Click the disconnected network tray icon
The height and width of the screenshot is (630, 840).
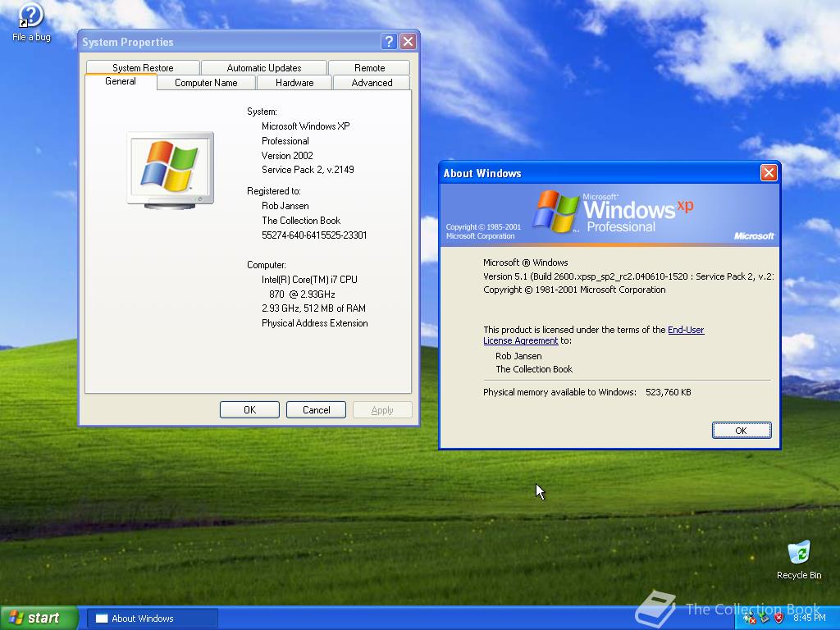(x=750, y=619)
